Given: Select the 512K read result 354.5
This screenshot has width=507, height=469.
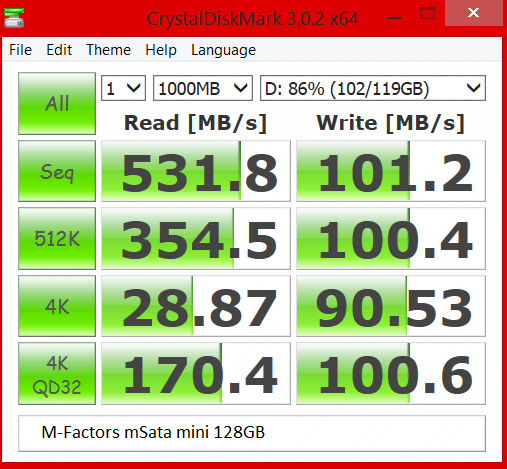Looking at the screenshot, I should tap(196, 238).
